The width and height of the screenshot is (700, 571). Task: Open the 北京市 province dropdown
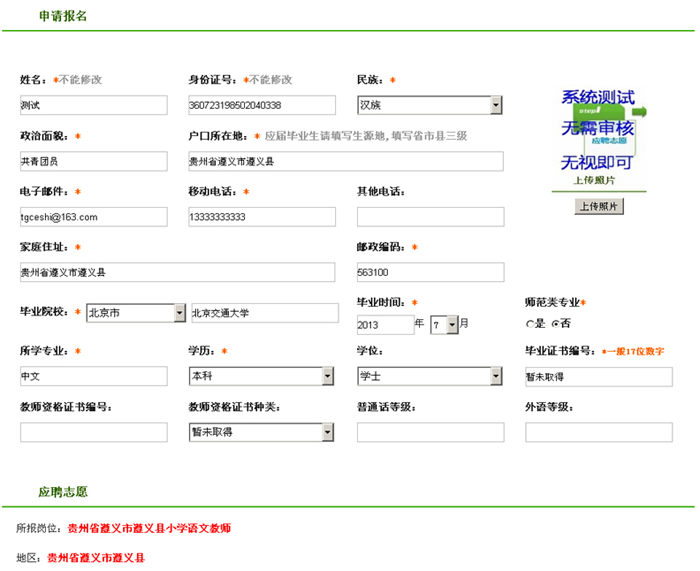(135, 313)
